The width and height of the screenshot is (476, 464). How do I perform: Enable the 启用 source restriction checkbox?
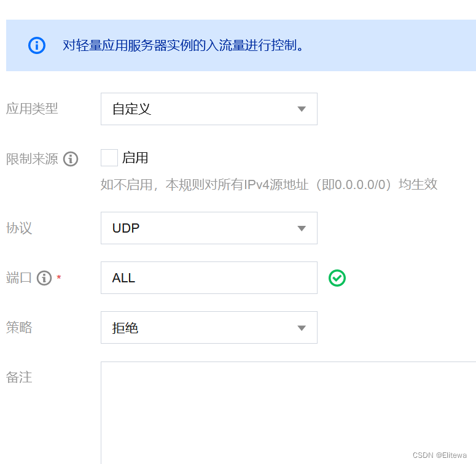pyautogui.click(x=109, y=158)
